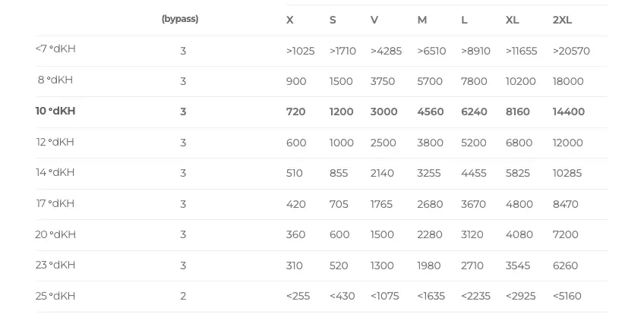The height and width of the screenshot is (314, 644).
Task: Click the M column header
Action: pyautogui.click(x=422, y=20)
